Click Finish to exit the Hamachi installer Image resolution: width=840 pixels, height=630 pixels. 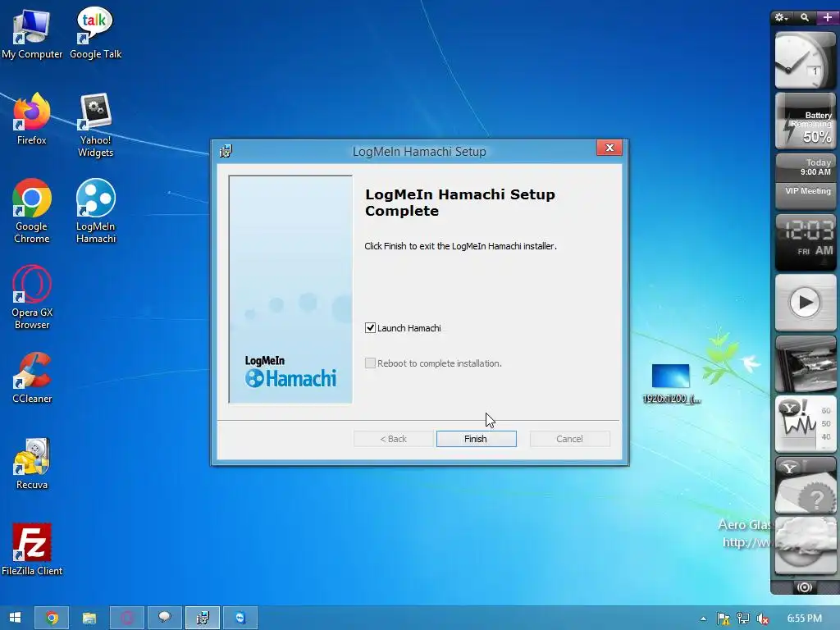click(x=477, y=439)
